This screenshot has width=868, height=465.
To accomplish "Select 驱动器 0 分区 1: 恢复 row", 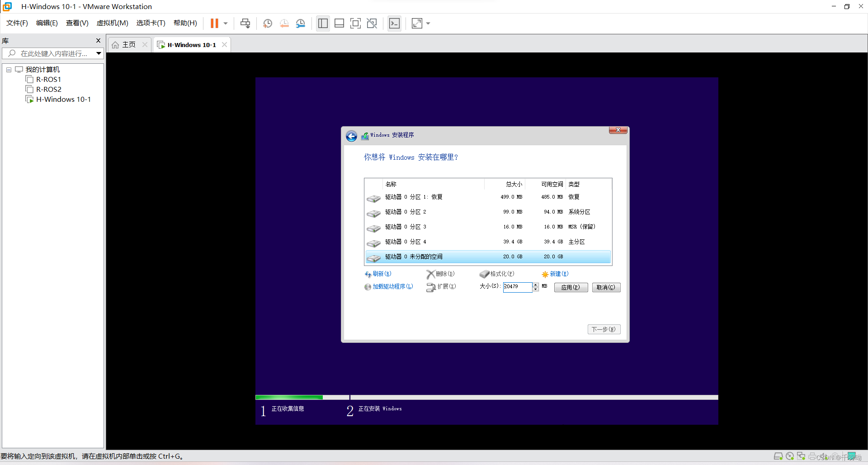I will pyautogui.click(x=488, y=197).
